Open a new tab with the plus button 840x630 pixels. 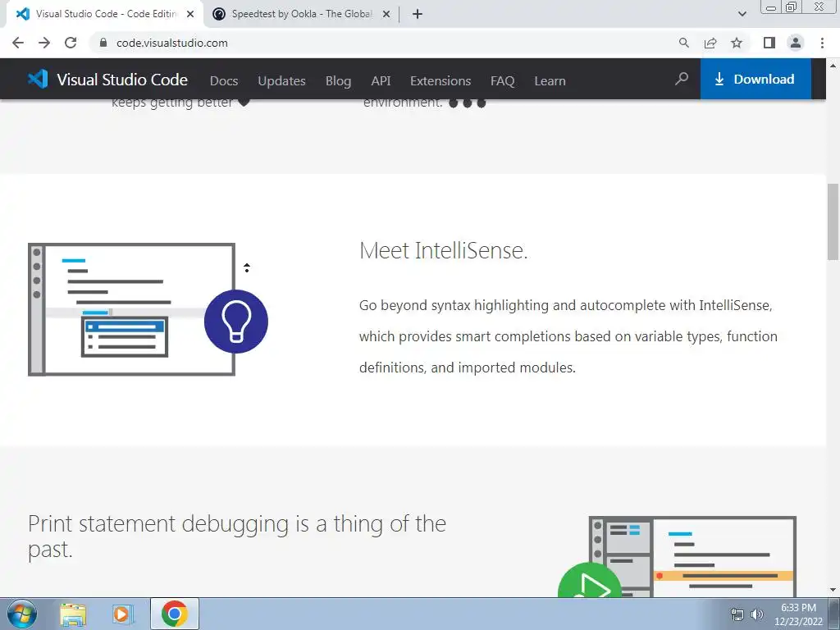tap(418, 15)
